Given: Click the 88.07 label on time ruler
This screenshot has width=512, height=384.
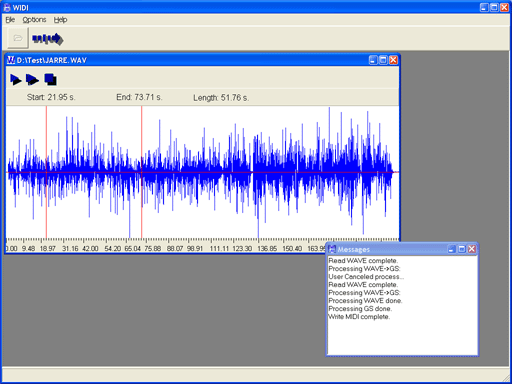Looking at the screenshot, I should point(175,249).
